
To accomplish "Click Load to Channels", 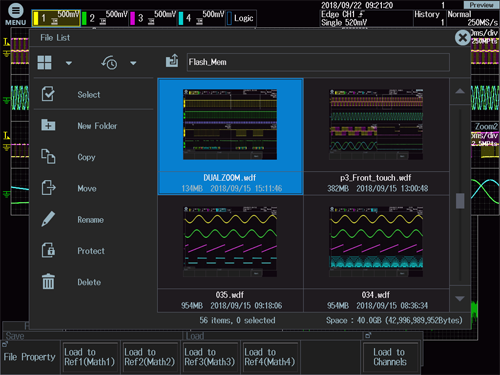I will (x=390, y=357).
